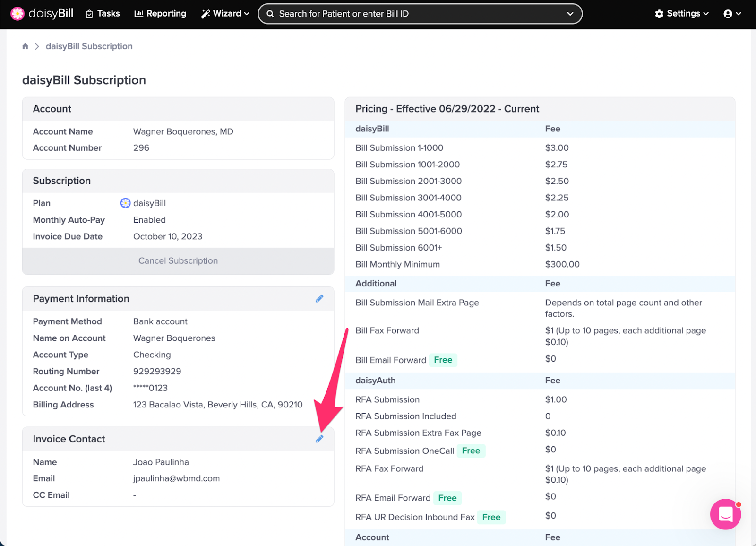Click the daisyBill flower logo
Viewport: 756px width, 546px height.
(17, 13)
